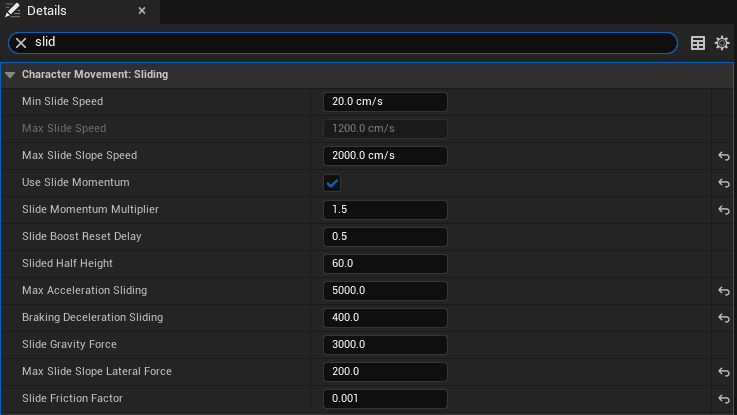The image size is (737, 415).
Task: Focus the search box containing 'slid'
Action: point(350,43)
